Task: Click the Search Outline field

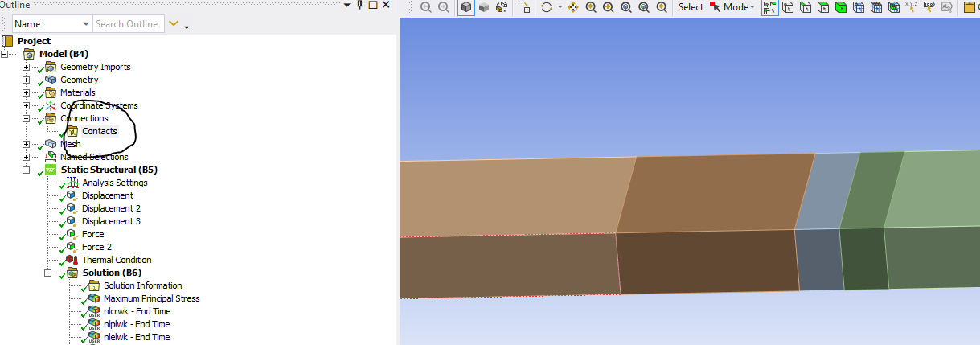Action: (129, 24)
